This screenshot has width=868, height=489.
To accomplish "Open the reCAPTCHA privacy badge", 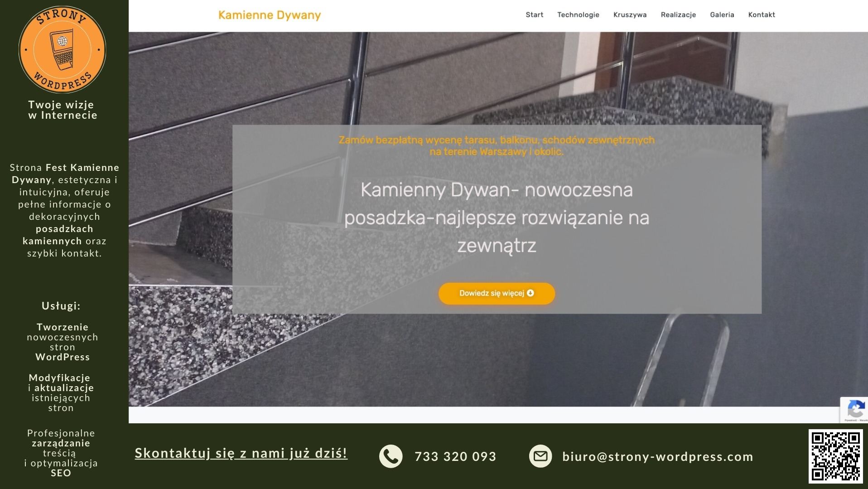I will pos(856,410).
